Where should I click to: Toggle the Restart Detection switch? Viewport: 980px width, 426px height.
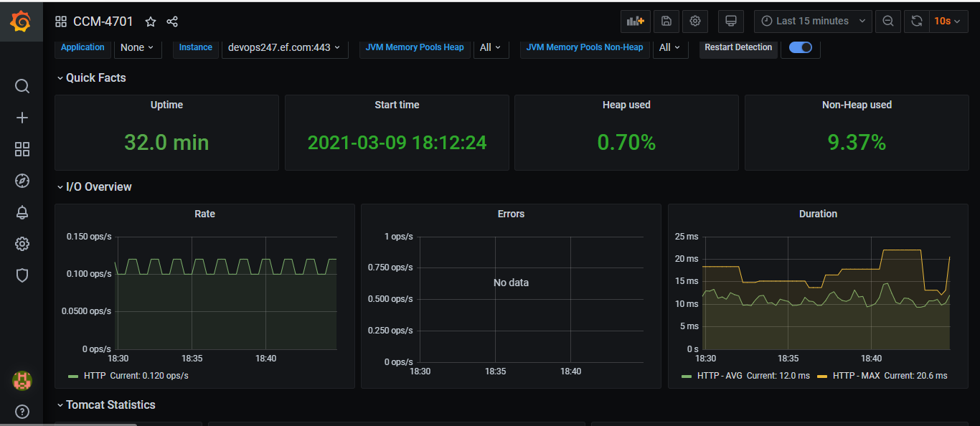pyautogui.click(x=800, y=47)
